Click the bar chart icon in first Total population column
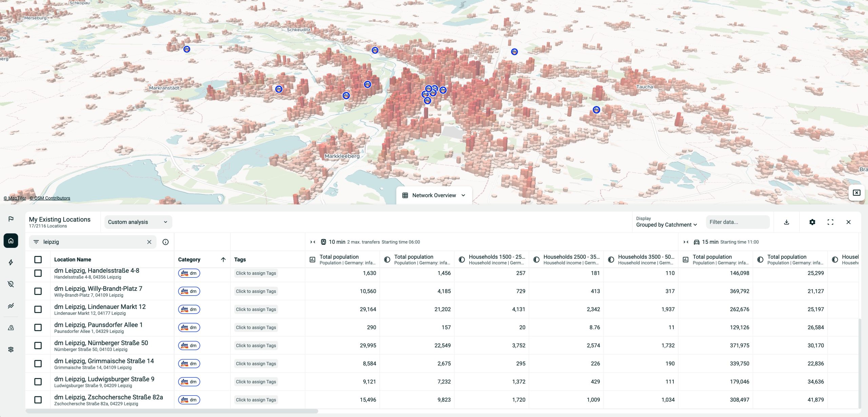The width and height of the screenshot is (868, 417). [312, 260]
